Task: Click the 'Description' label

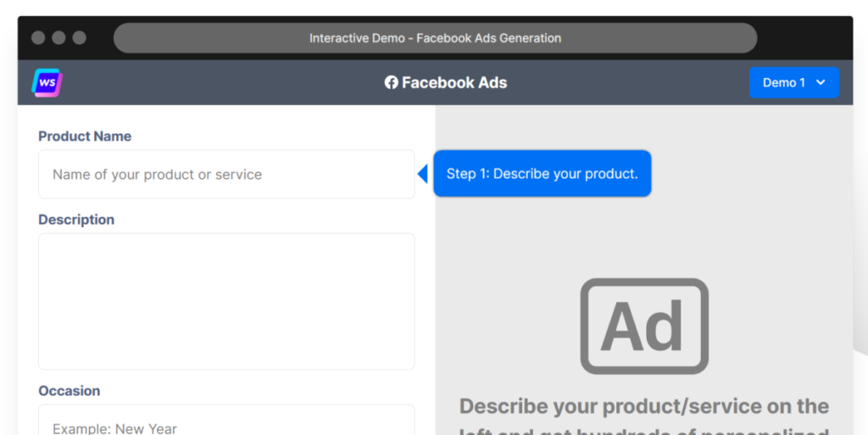Action: (76, 220)
